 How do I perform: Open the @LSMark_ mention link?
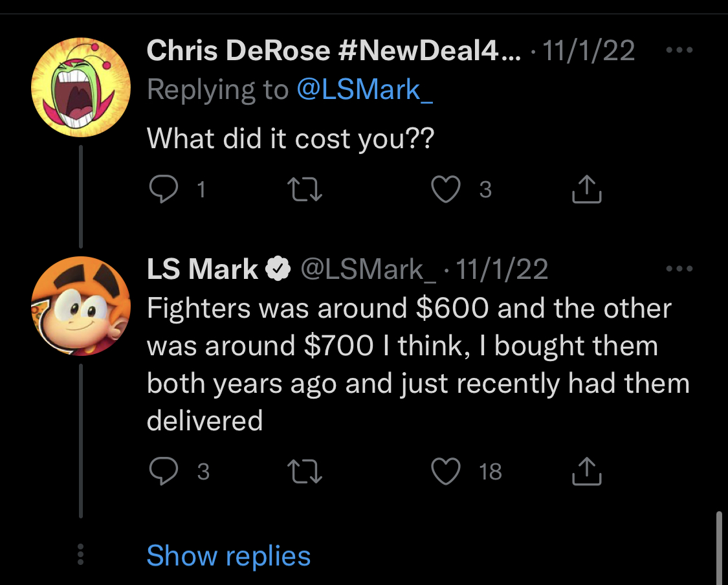tap(364, 90)
